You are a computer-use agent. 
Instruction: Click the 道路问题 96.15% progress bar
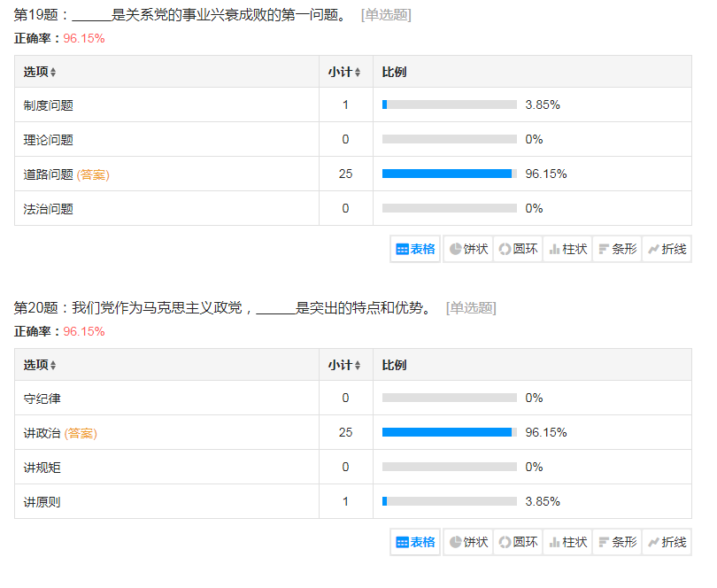click(449, 174)
